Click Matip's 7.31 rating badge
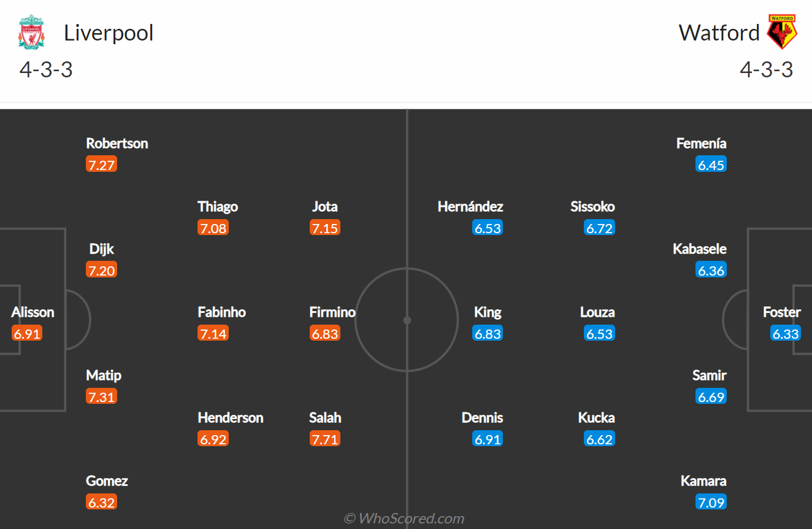Image resolution: width=812 pixels, height=529 pixels. tap(102, 396)
